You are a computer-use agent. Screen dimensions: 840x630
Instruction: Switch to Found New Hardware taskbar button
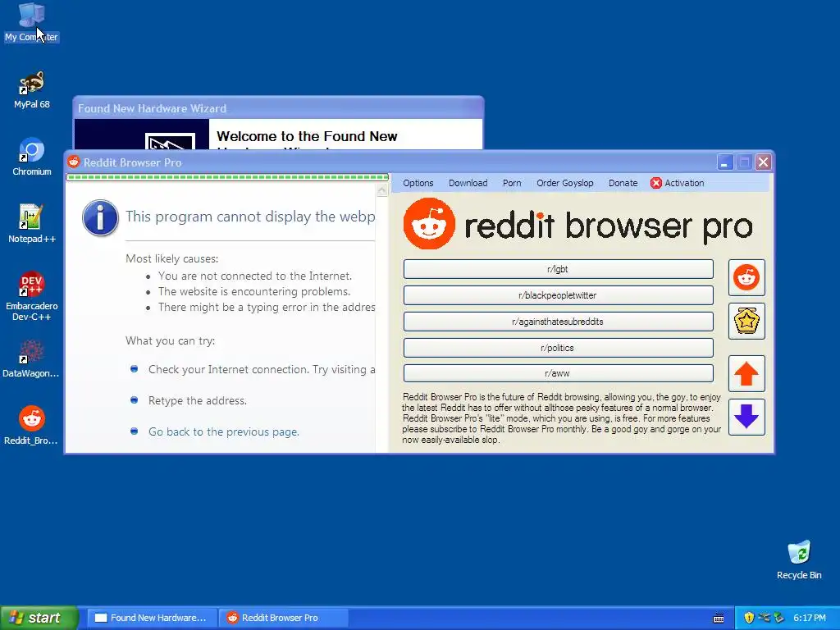pos(152,618)
